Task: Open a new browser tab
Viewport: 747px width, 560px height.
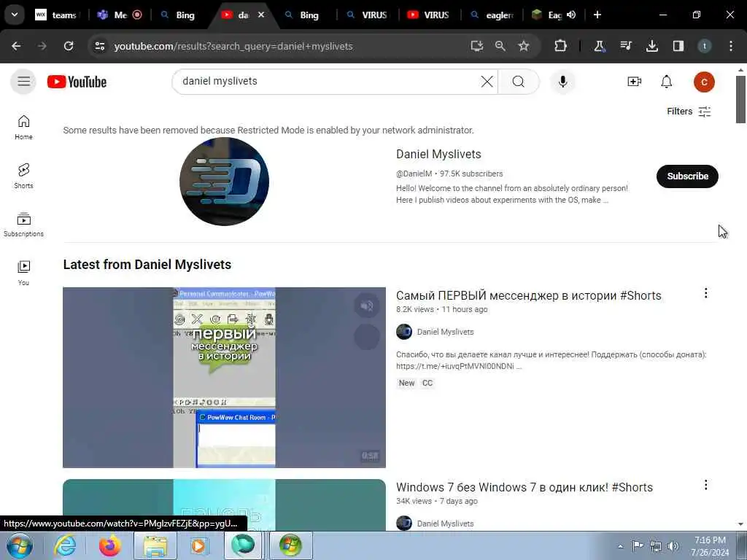Action: click(597, 15)
